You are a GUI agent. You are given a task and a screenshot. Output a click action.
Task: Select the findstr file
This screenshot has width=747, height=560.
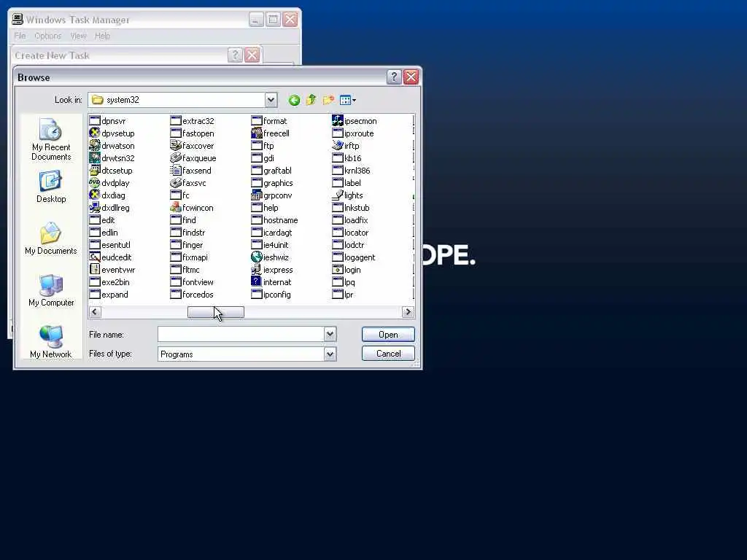[x=187, y=233]
